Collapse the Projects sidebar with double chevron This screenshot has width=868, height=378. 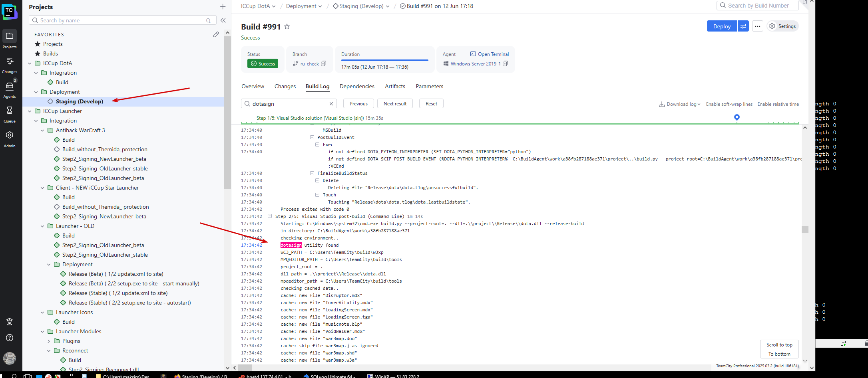coord(223,20)
